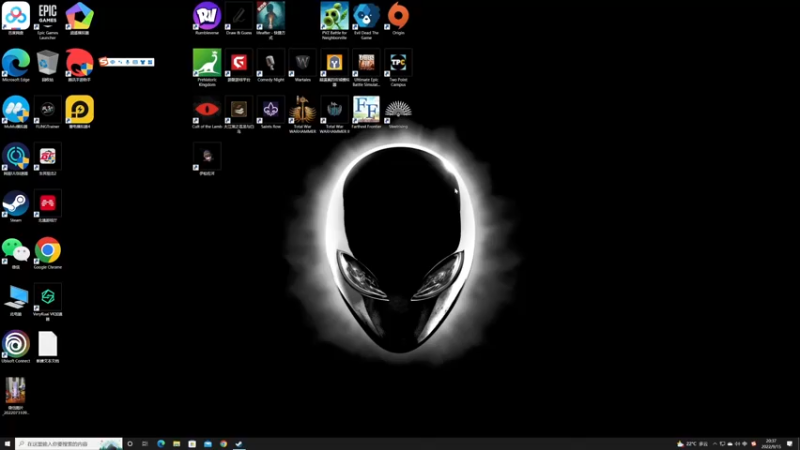Viewport: 800px width, 450px height.
Task: Open Microsoft Edge from the taskbar
Action: (x=161, y=444)
